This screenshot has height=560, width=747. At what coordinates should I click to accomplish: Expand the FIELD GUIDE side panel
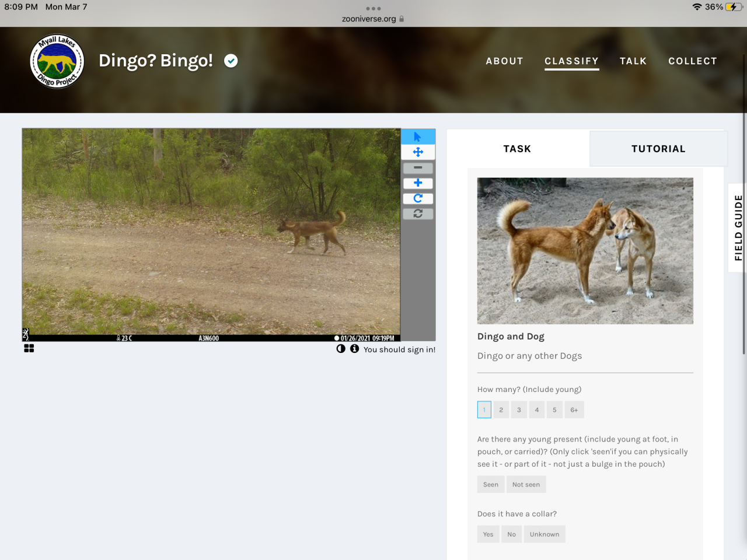pyautogui.click(x=738, y=228)
